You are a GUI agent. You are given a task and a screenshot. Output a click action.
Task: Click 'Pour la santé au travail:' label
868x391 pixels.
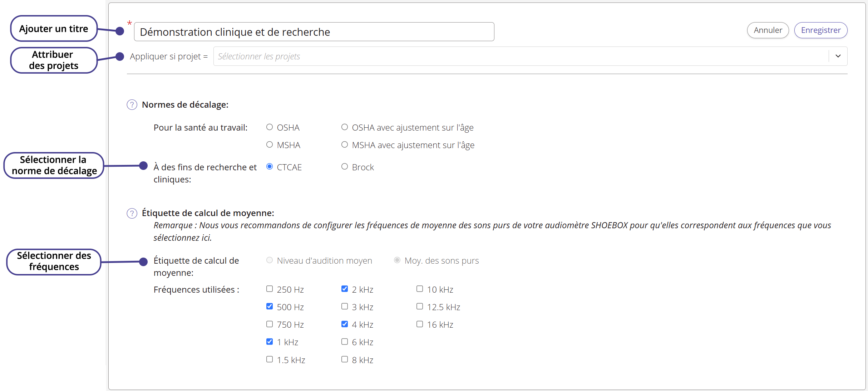[201, 128]
